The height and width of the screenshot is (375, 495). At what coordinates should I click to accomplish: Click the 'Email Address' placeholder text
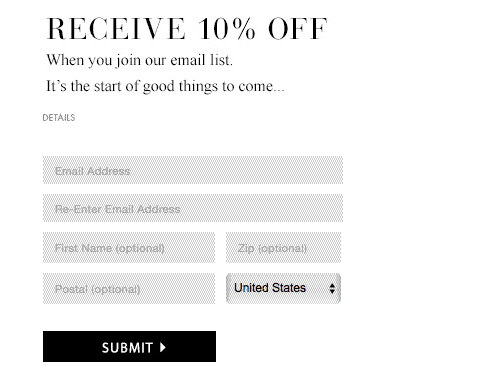(x=92, y=171)
